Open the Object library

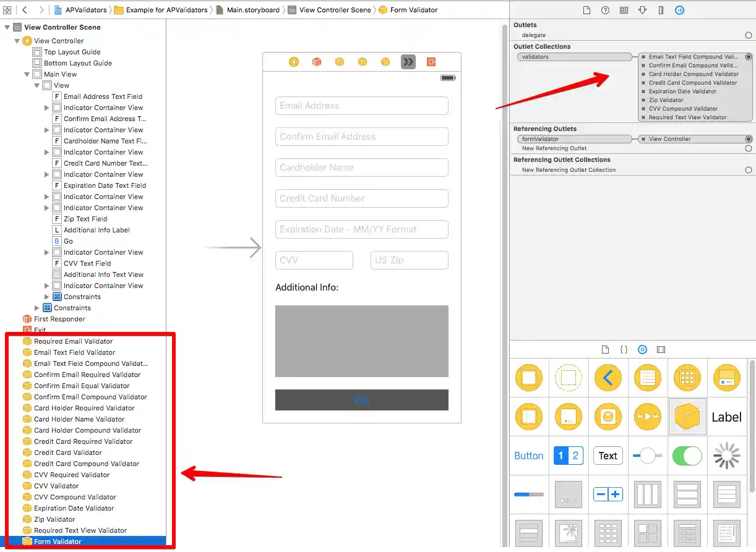coord(642,349)
